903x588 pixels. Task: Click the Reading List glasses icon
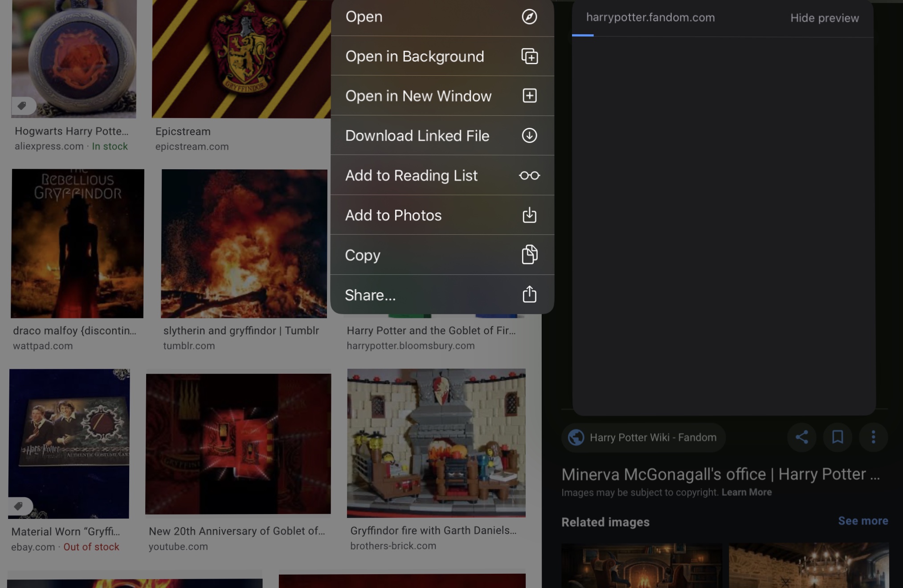(529, 176)
